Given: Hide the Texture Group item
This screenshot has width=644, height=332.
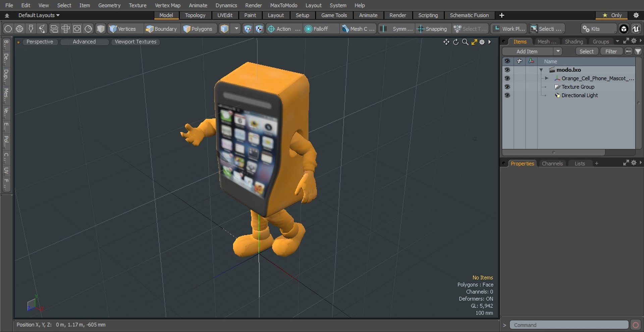Looking at the screenshot, I should 507,86.
